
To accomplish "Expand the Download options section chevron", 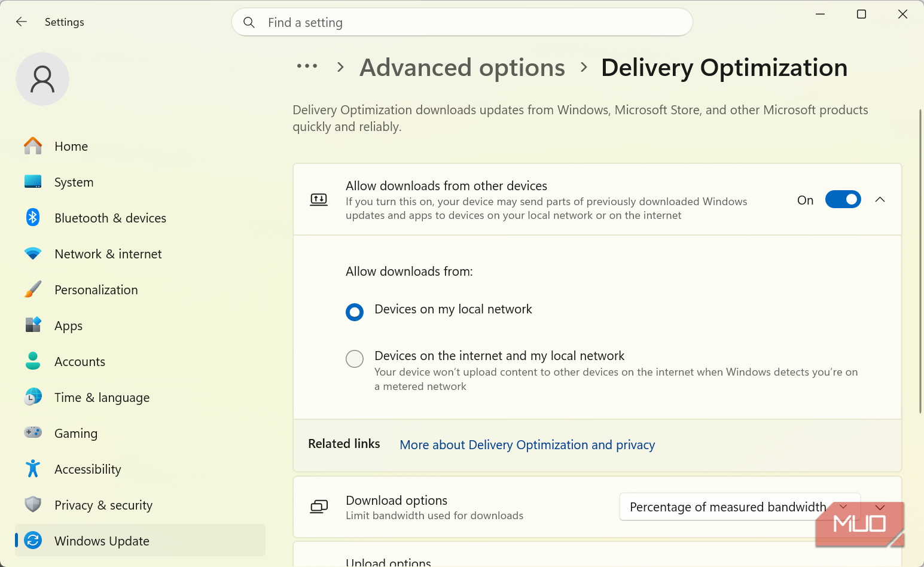I will pos(880,507).
